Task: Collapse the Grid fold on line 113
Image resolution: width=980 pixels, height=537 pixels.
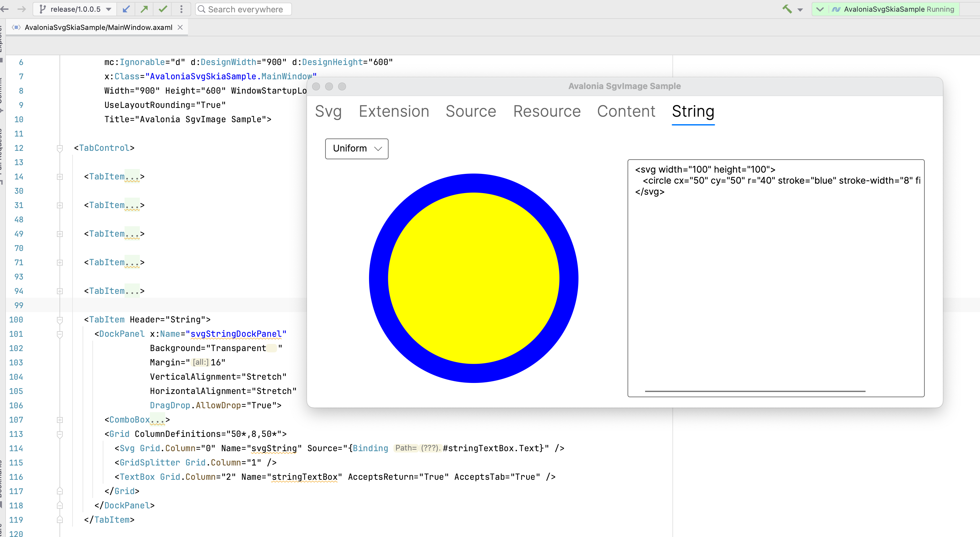Action: (60, 434)
